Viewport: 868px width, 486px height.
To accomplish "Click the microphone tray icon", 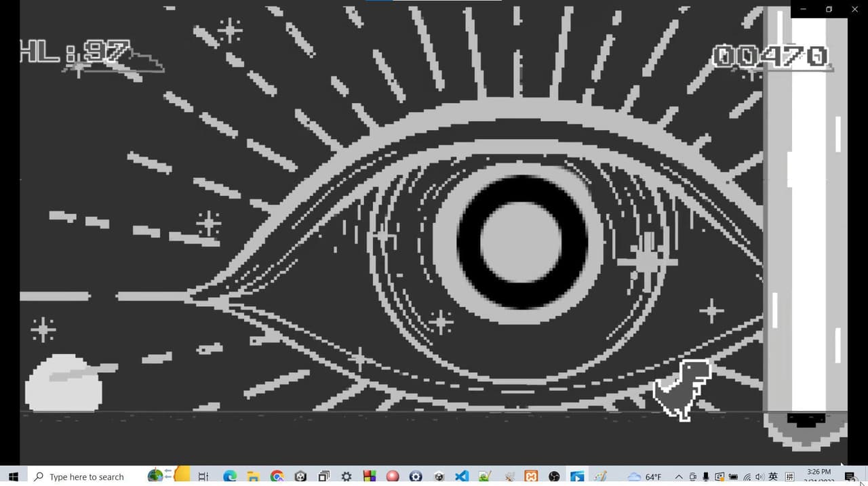I will (706, 477).
